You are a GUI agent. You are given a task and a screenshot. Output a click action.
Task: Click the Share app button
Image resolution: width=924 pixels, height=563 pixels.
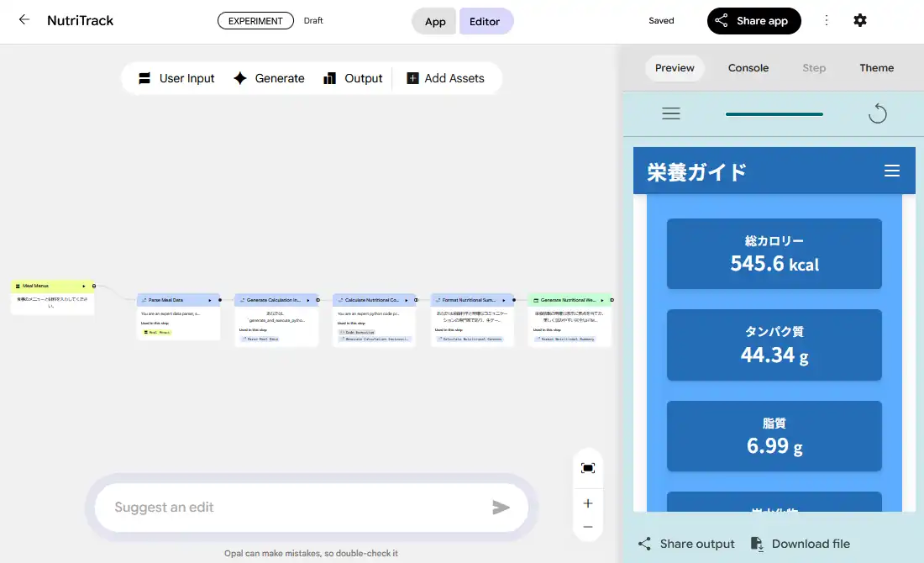point(753,21)
